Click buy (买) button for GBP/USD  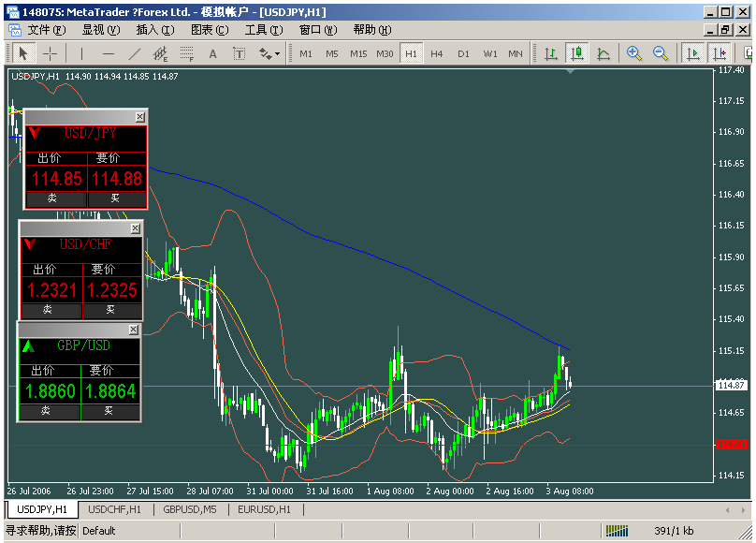(x=109, y=410)
